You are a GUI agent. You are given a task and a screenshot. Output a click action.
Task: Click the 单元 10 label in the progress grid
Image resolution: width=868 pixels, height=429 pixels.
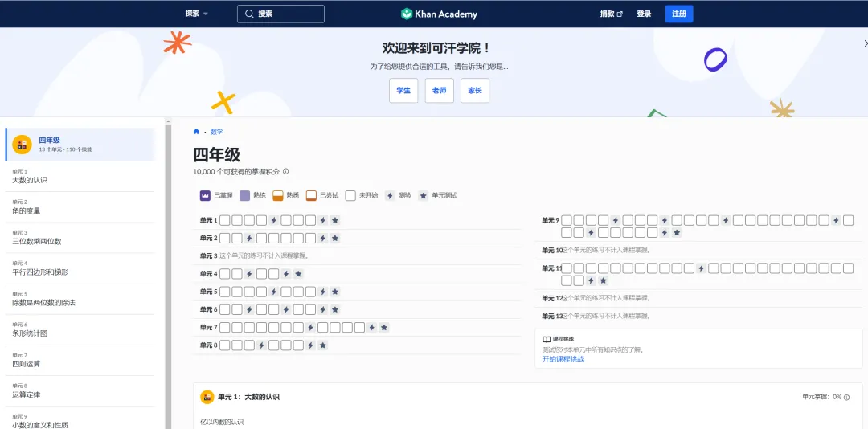coord(552,250)
